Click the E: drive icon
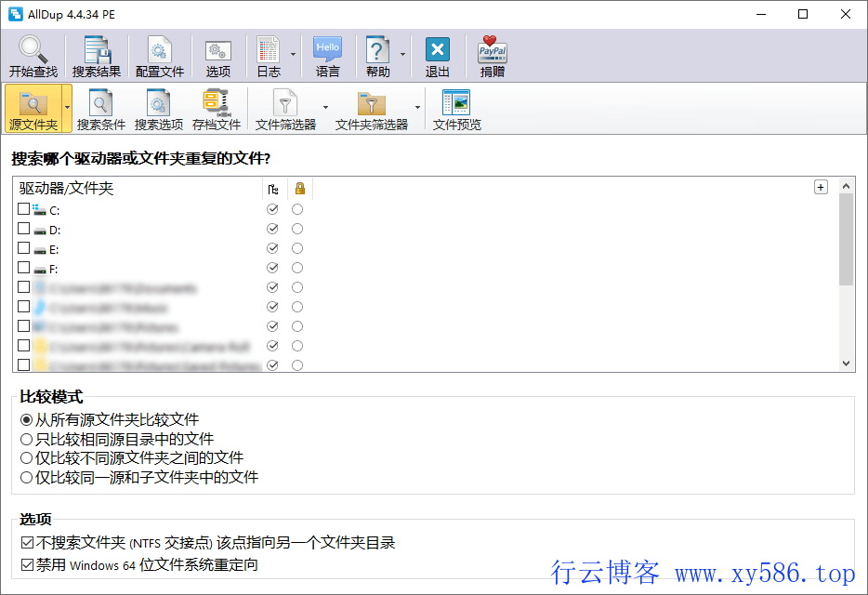 click(x=39, y=250)
